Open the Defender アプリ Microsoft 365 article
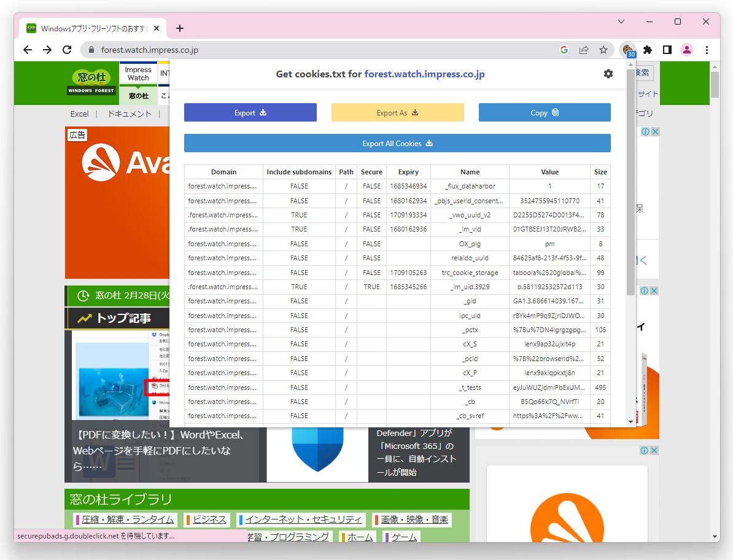Screen dimensions: 733x560 point(416,453)
